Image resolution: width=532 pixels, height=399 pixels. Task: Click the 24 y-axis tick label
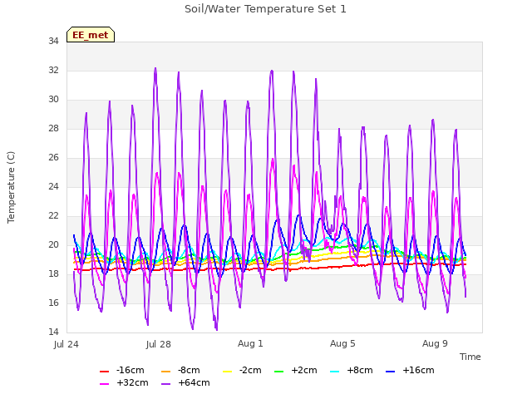53,186
